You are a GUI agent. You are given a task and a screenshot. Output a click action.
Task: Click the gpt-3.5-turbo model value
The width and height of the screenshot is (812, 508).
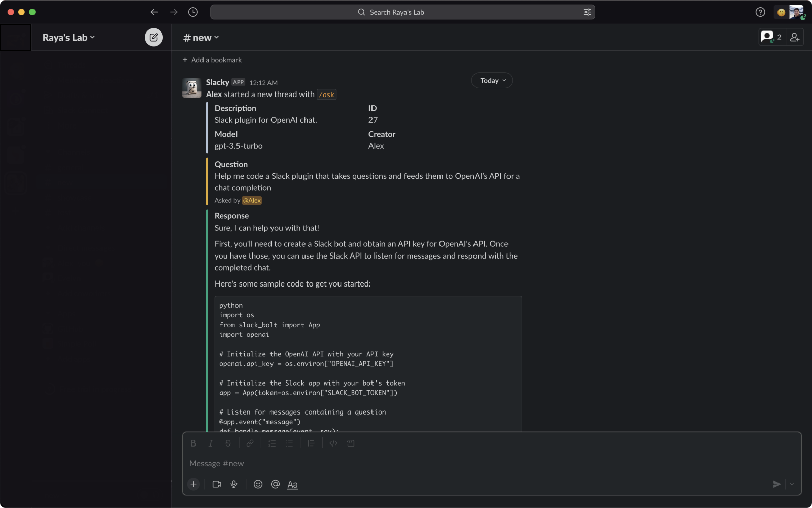pos(239,146)
